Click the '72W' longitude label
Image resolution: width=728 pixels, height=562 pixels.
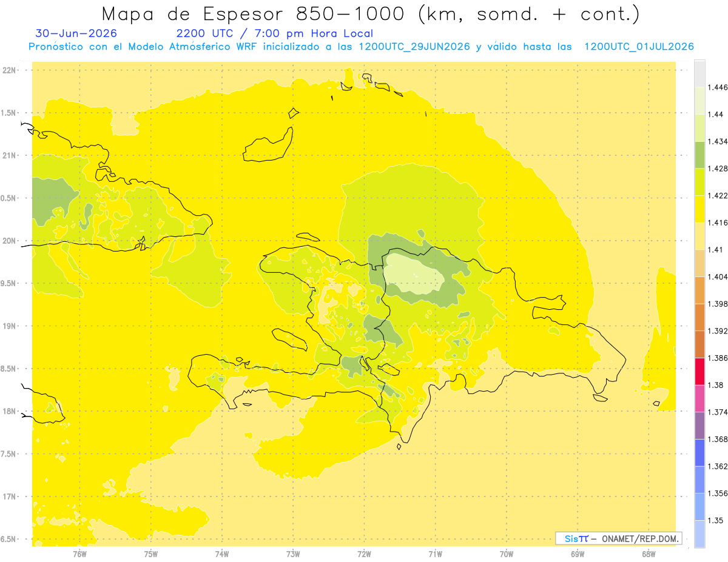click(x=364, y=554)
